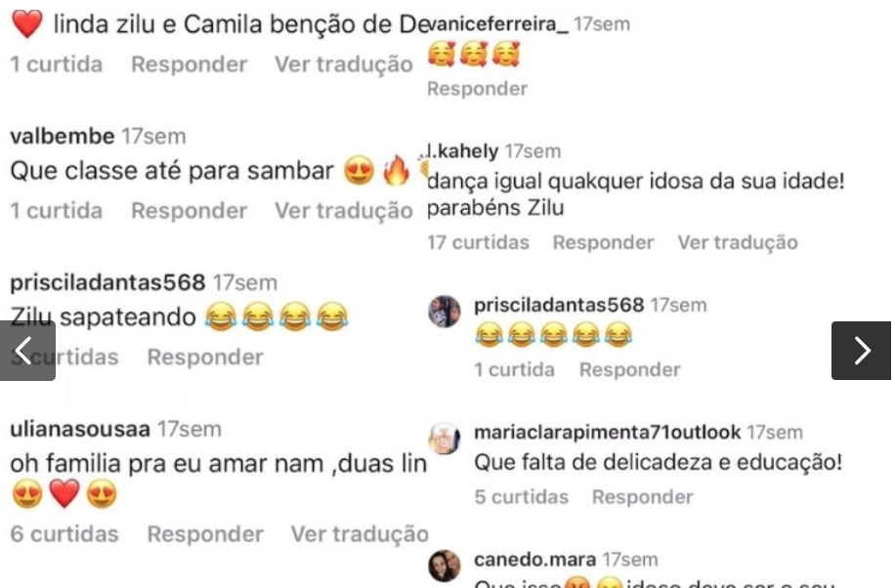Screen dimensions: 895x588
Task: Open ulianasousaa profile username
Action: [80, 429]
